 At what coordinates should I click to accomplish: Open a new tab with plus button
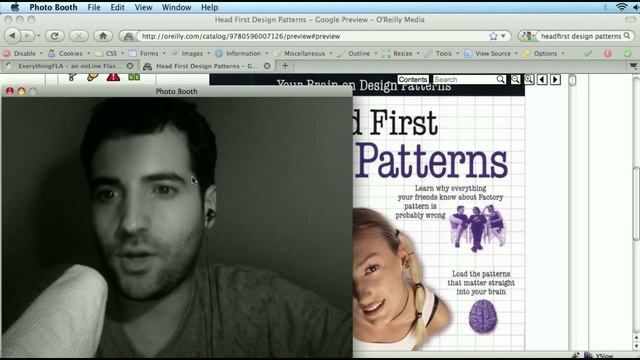[285, 65]
